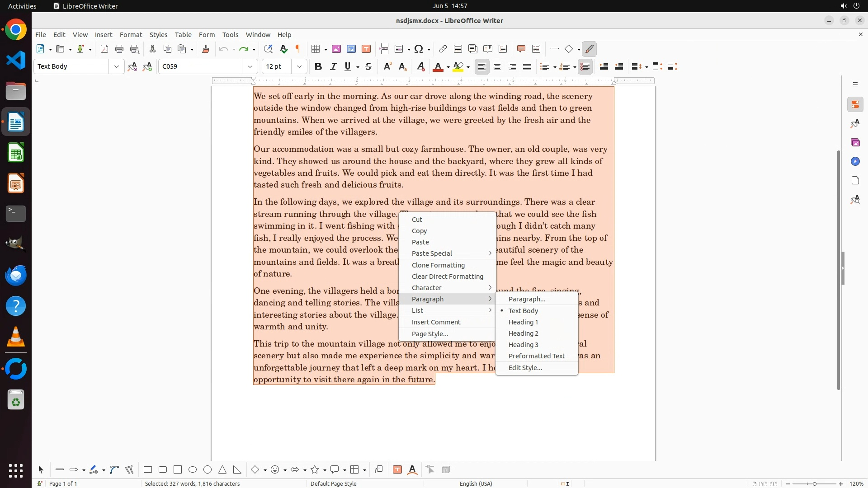
Task: Toggle formatting marks pilcrow icon
Action: click(298, 49)
